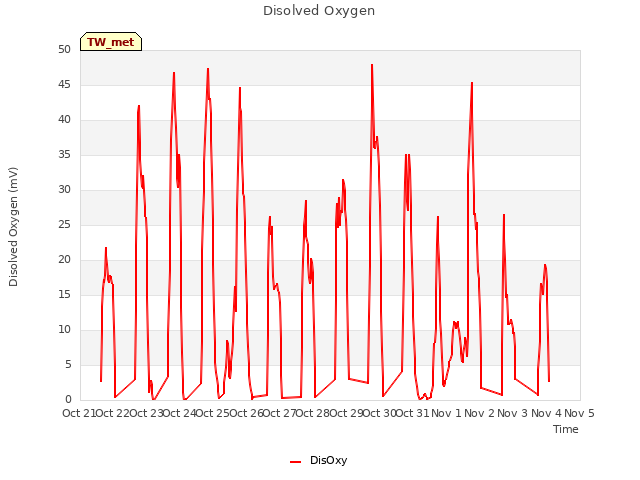Screen dimensions: 640x480
Task: Click the red DisOxy legend swatch
Action: pyautogui.click(x=295, y=462)
